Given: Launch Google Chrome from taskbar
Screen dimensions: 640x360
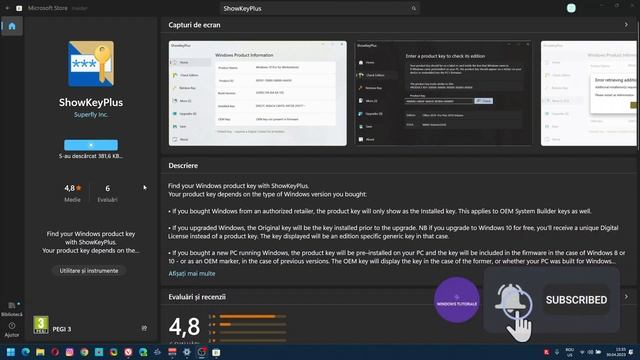Looking at the screenshot, I should coord(84,352).
